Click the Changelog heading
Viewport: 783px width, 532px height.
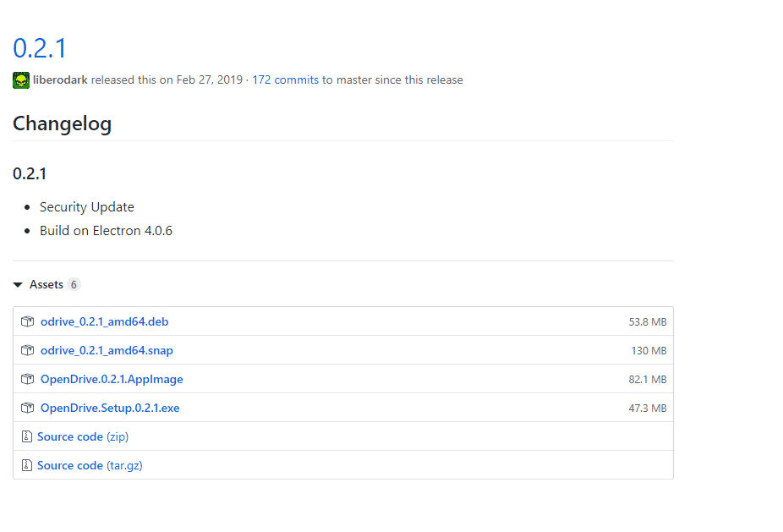point(62,123)
